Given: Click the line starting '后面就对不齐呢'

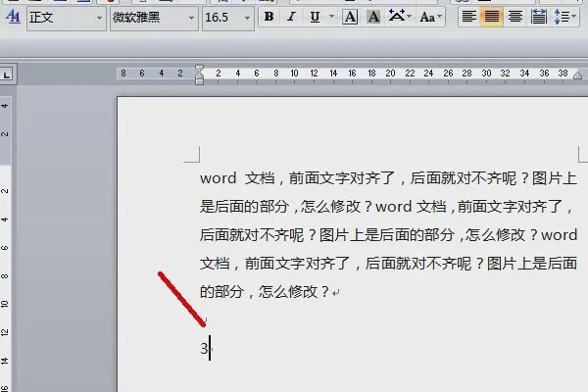Looking at the screenshot, I should pyautogui.click(x=388, y=235).
